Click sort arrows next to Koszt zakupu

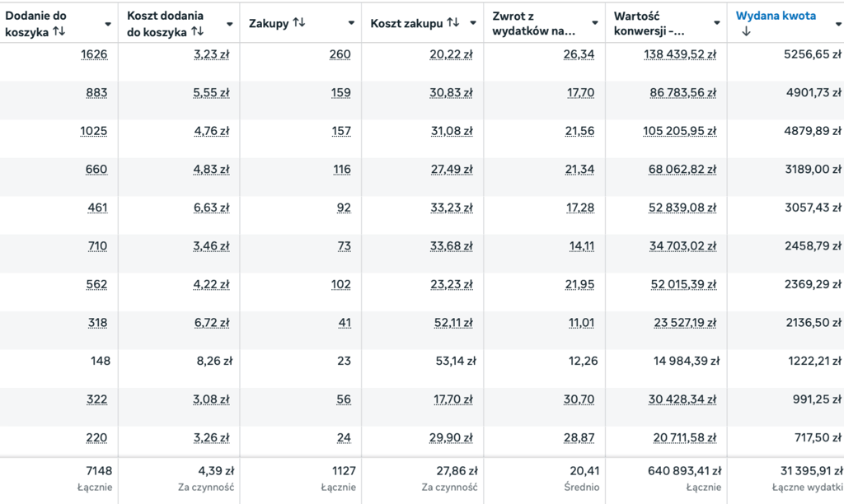453,23
